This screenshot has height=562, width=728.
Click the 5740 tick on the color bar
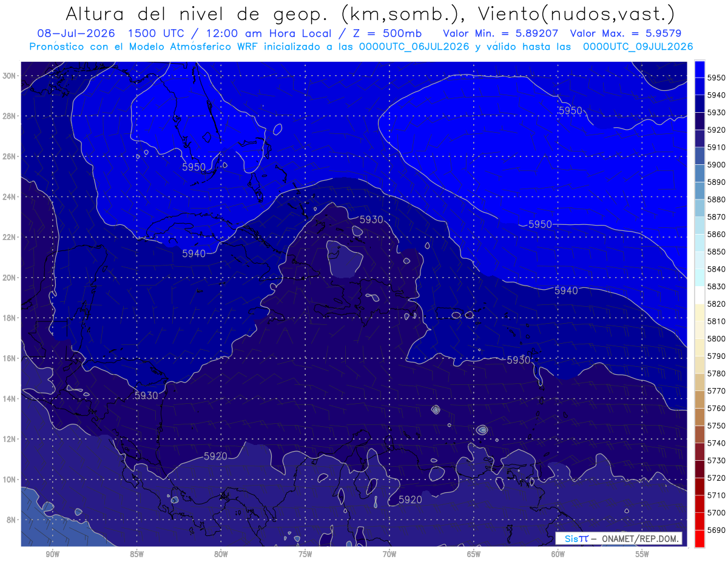(x=716, y=443)
